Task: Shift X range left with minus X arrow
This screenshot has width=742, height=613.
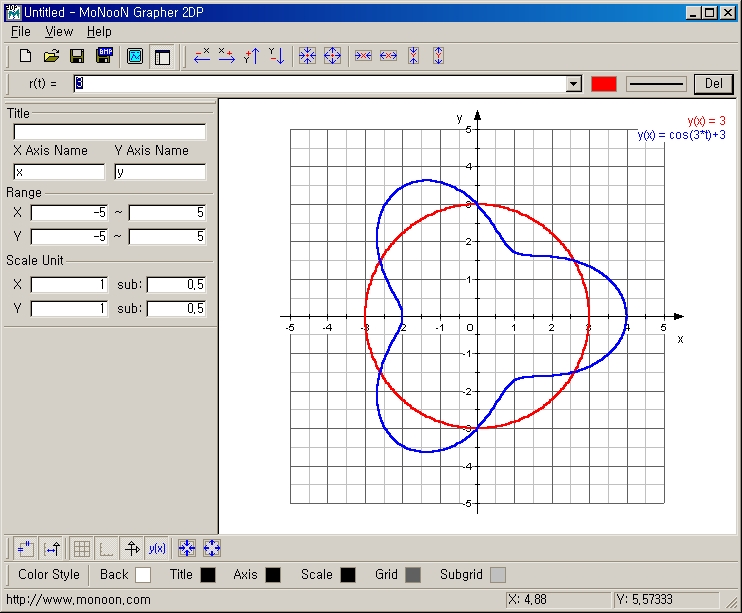Action: click(x=202, y=56)
